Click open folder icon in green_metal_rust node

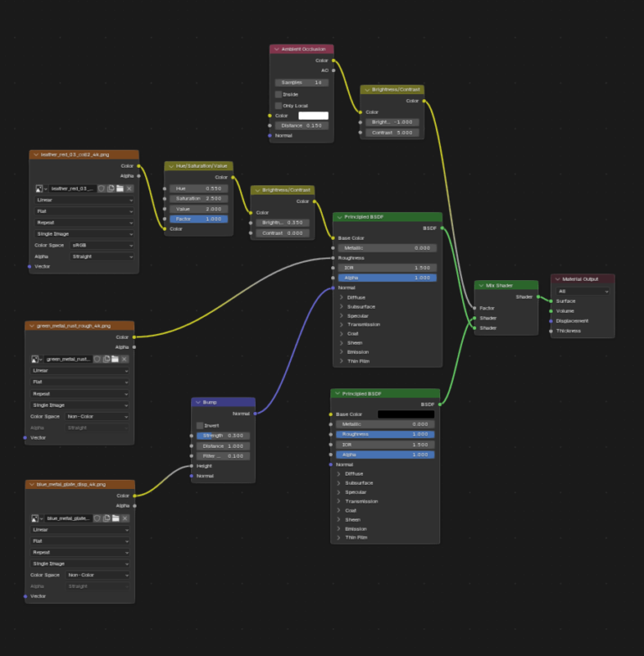[115, 359]
